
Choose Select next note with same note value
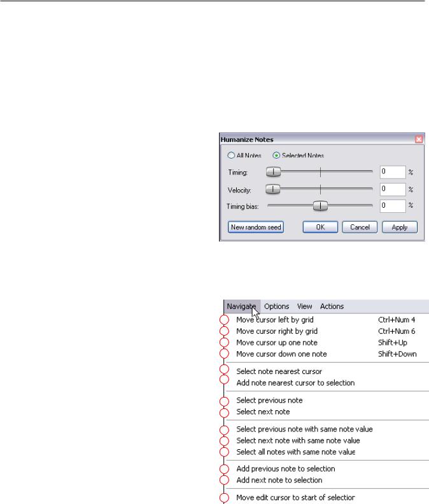click(x=327, y=440)
